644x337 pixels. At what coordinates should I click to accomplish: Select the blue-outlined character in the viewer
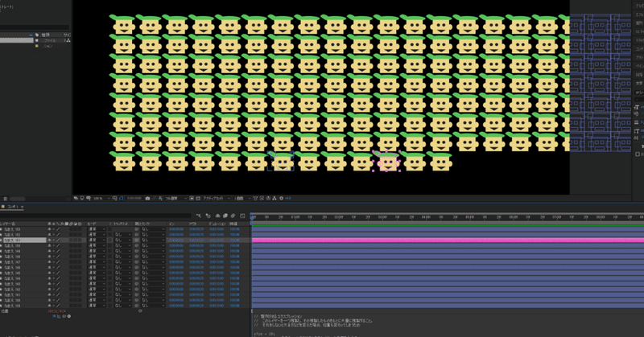pyautogui.click(x=281, y=161)
